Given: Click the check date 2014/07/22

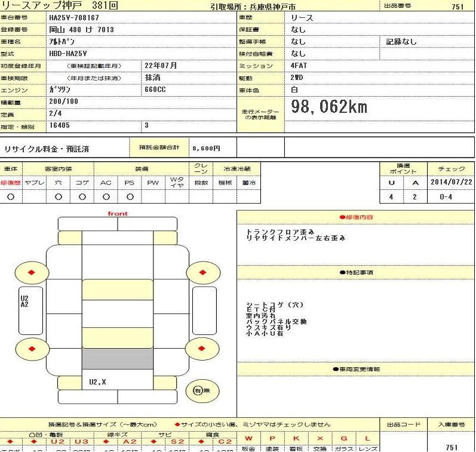Looking at the screenshot, I should [452, 183].
